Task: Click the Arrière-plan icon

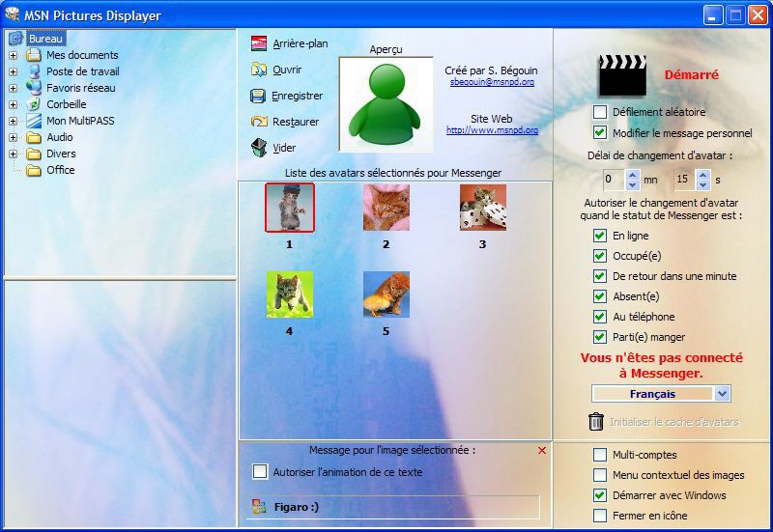Action: pos(258,43)
